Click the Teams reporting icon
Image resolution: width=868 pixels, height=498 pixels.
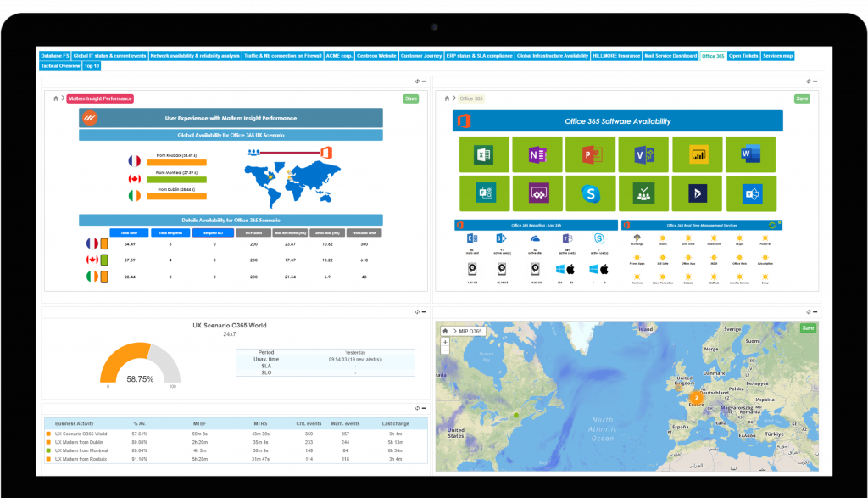click(x=567, y=238)
